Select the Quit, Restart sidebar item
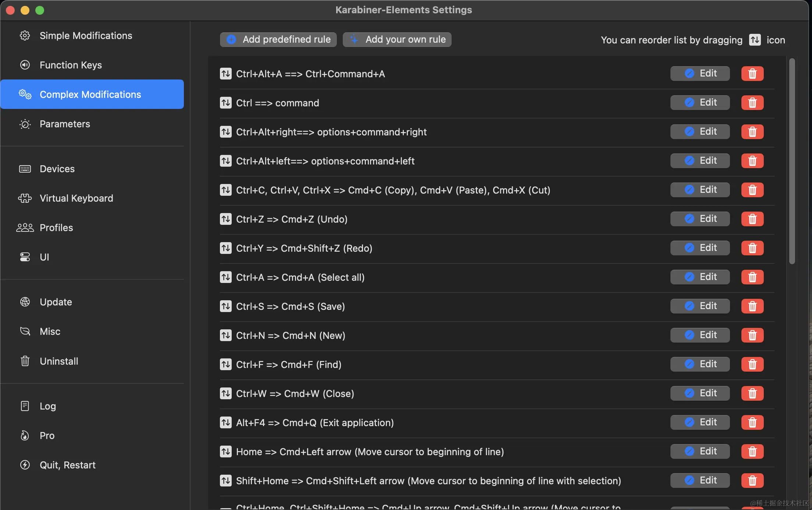 click(x=67, y=465)
